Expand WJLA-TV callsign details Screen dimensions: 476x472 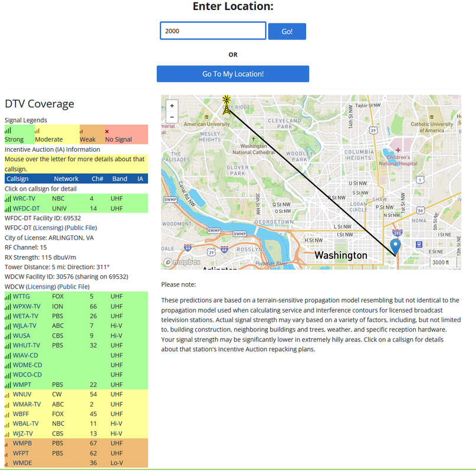point(24,326)
